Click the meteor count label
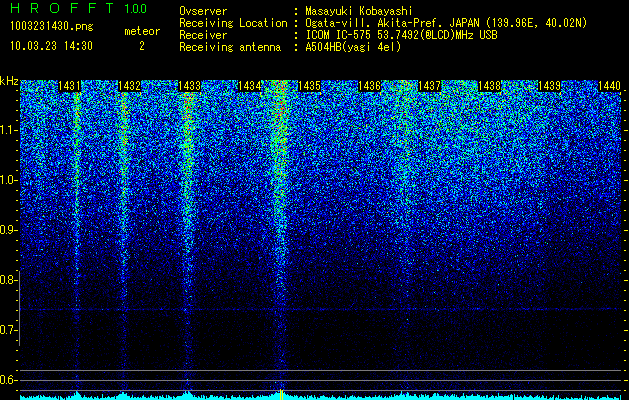Image resolution: width=629 pixels, height=400 pixels. point(142,31)
